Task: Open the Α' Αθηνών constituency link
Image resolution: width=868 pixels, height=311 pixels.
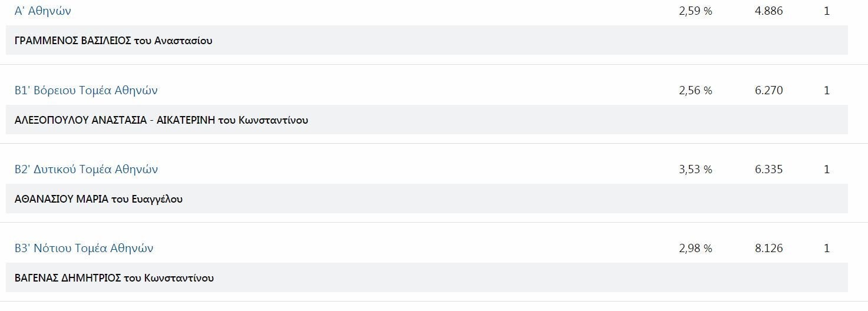Action: point(43,11)
